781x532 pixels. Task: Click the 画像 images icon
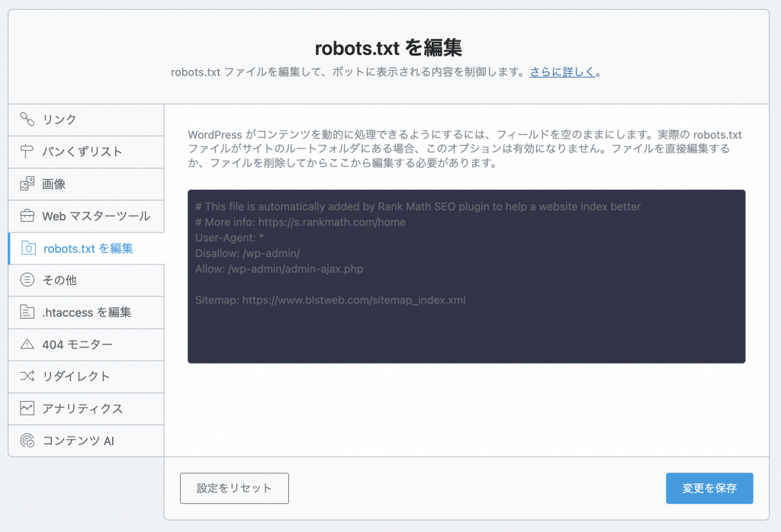27,184
